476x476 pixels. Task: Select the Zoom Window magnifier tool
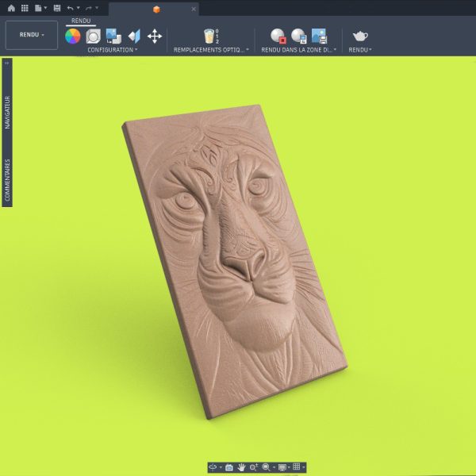point(267,467)
